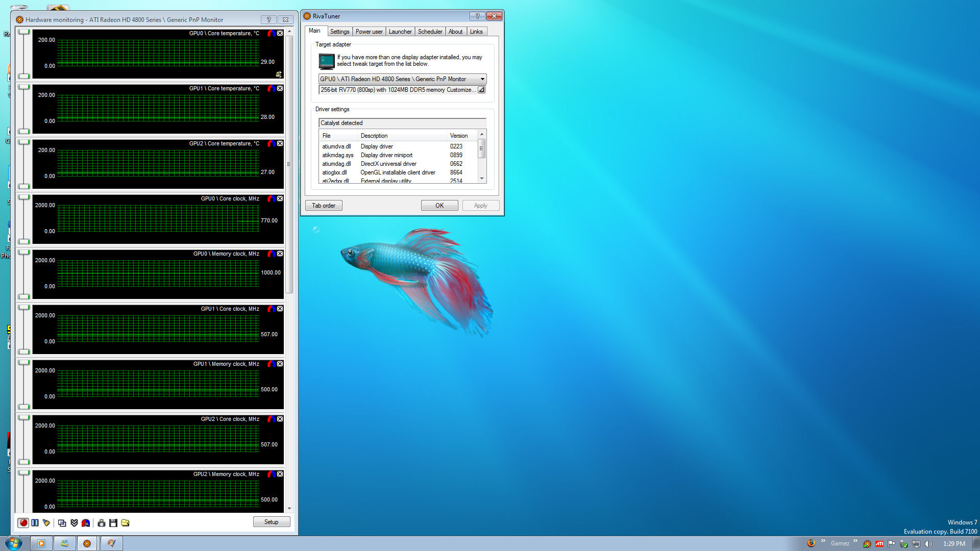
Task: Click the lock icon in GPU0 Core temperature graph
Action: tap(279, 74)
